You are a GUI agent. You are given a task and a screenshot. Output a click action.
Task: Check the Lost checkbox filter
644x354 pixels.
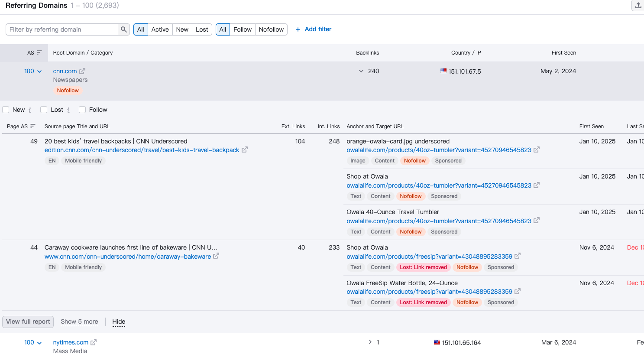click(44, 110)
